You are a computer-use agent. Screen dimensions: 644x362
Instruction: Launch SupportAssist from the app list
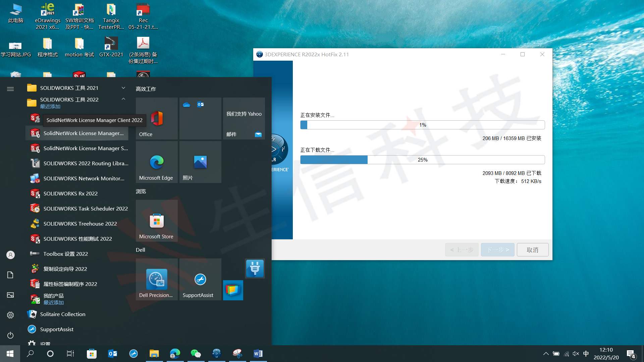click(77, 329)
